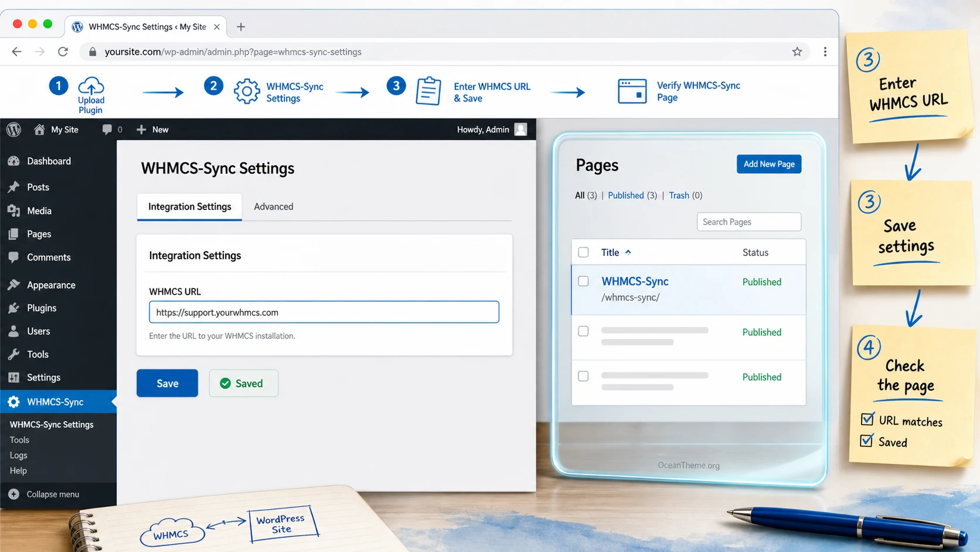Viewport: 980px width, 552px height.
Task: Open Logs under the WHMCS-Sync submenu
Action: pyautogui.click(x=18, y=455)
